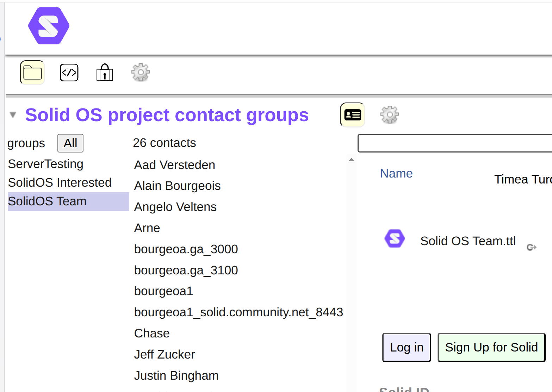Click the All groups button
Viewport: 552px width, 392px height.
(x=70, y=143)
